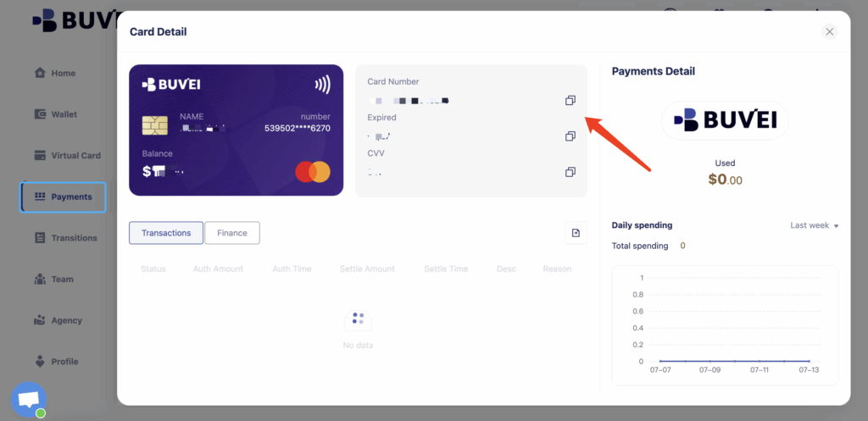Switch to the Finance tab
Screen dimensions: 868x421
point(232,233)
